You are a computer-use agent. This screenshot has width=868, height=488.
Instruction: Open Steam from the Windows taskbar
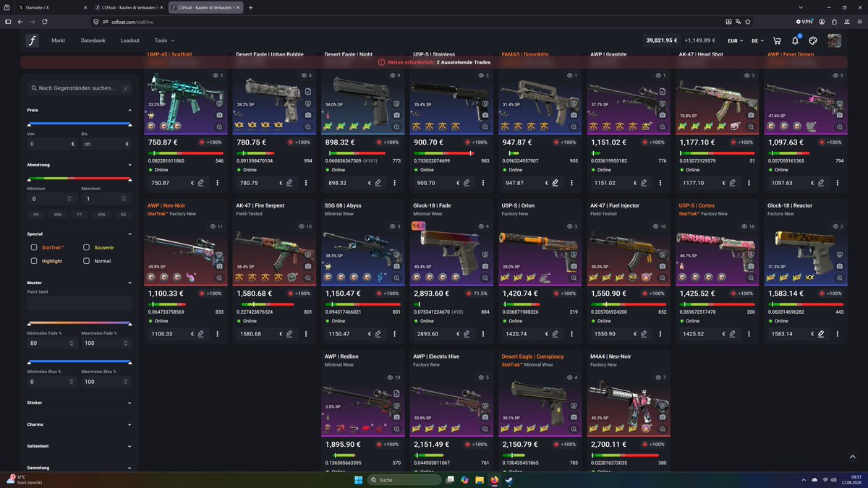[x=510, y=480]
